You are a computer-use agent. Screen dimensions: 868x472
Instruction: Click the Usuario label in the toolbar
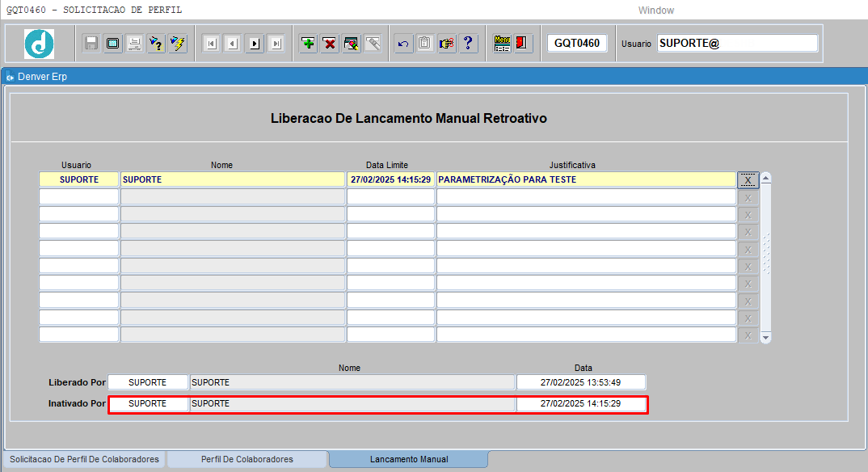[x=636, y=44]
